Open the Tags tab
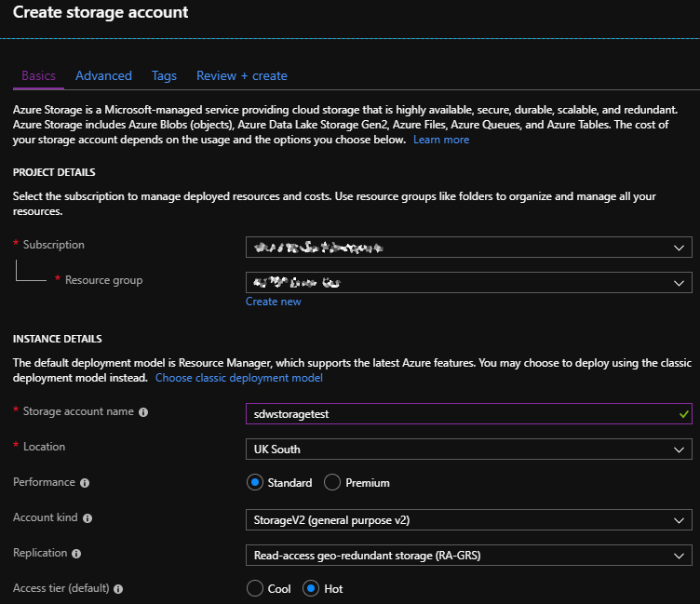The height and width of the screenshot is (604, 700). coord(164,75)
